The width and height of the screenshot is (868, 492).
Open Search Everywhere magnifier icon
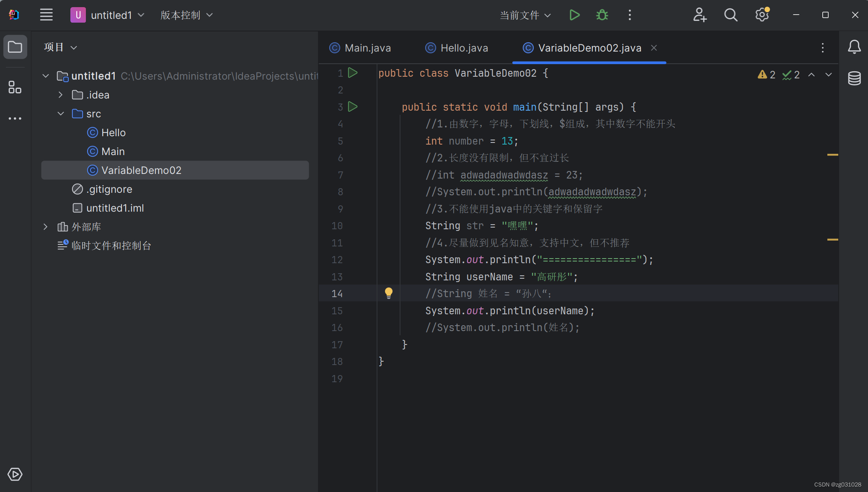point(731,15)
